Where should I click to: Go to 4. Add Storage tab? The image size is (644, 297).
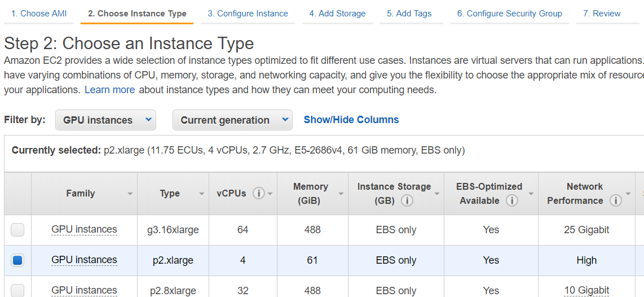click(x=337, y=14)
